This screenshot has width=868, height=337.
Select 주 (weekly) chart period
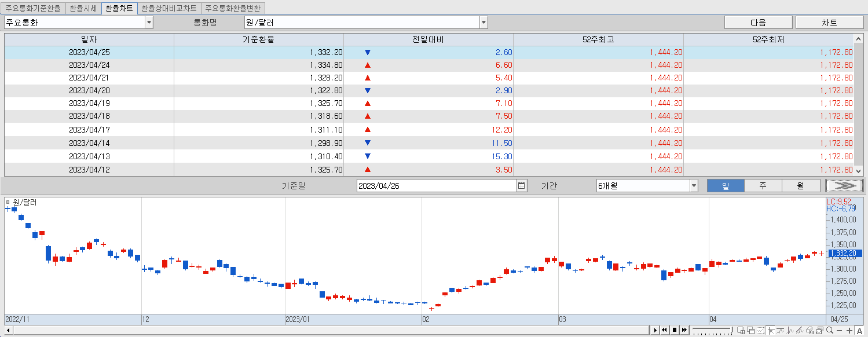coord(763,185)
